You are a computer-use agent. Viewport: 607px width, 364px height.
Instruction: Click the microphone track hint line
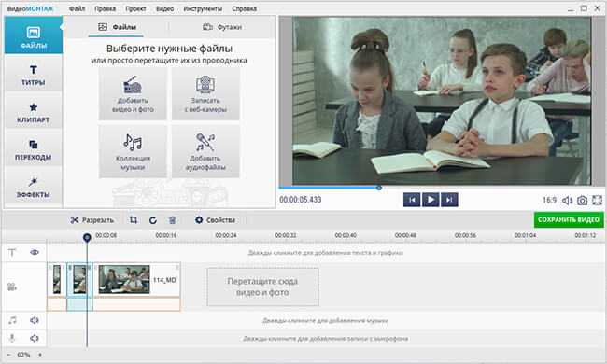click(326, 339)
